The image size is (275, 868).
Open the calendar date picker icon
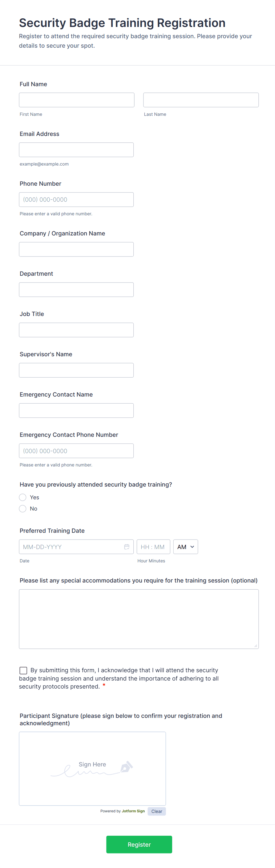[127, 547]
